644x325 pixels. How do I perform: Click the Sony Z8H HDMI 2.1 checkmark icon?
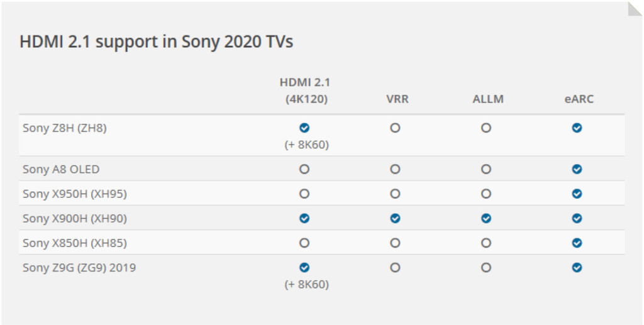(304, 128)
